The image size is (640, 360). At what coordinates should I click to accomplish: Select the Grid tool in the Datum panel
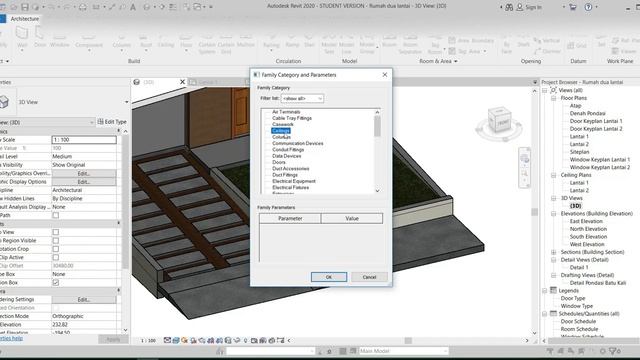point(577,45)
